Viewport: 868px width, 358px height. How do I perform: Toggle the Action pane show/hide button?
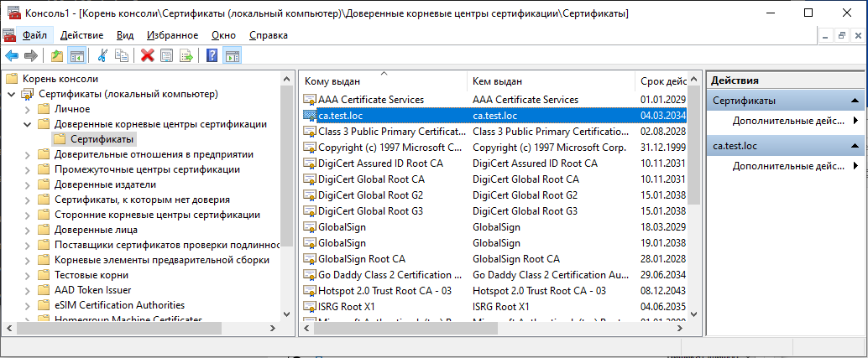(232, 56)
